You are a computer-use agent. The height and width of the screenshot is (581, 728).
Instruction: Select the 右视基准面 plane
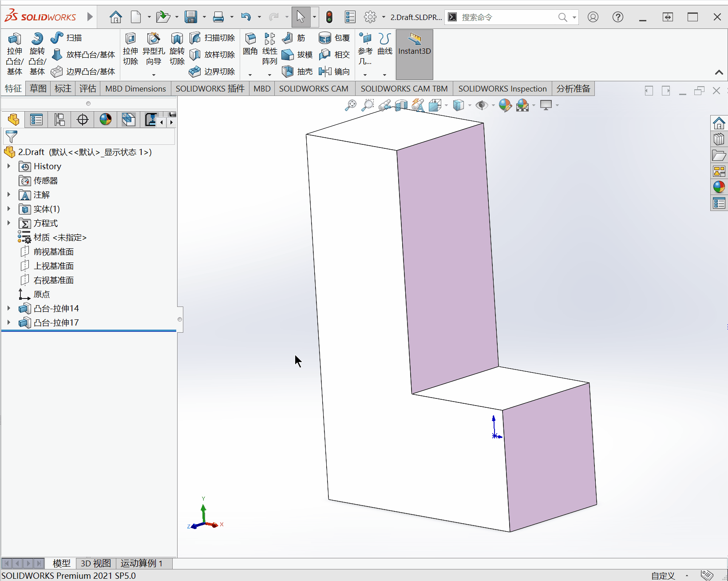click(x=47, y=280)
